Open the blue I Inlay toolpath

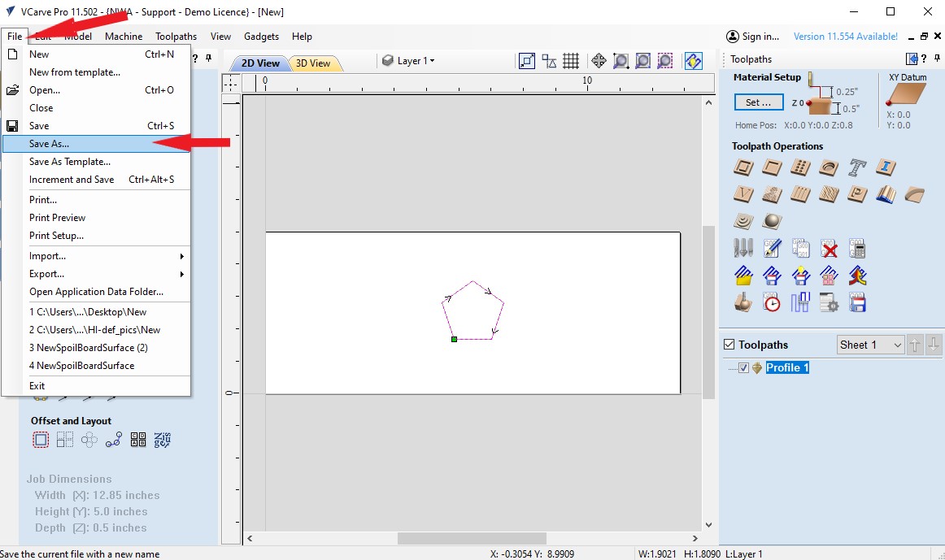click(x=886, y=167)
